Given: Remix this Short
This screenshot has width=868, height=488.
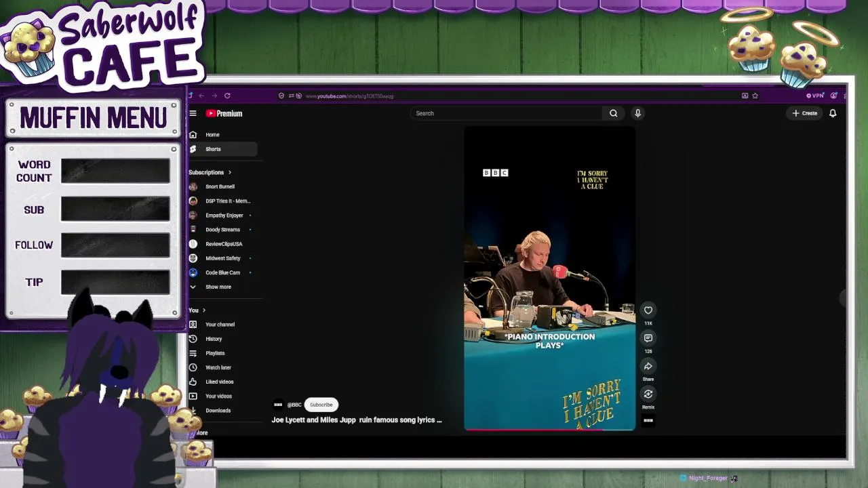Looking at the screenshot, I should tap(648, 394).
